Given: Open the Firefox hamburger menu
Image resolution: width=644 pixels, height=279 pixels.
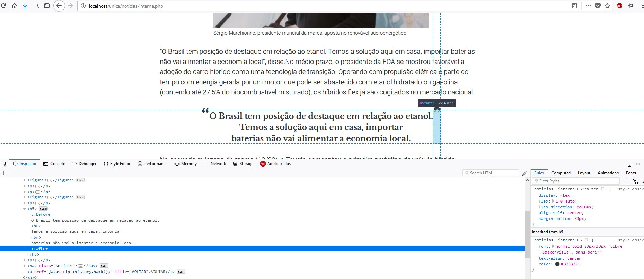Looking at the screenshot, I should point(642,6).
